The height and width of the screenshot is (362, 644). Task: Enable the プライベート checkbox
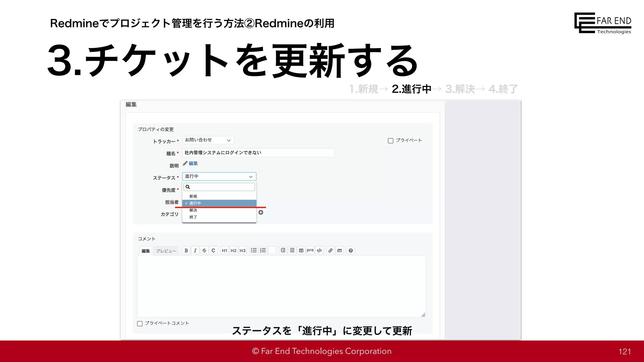point(391,141)
